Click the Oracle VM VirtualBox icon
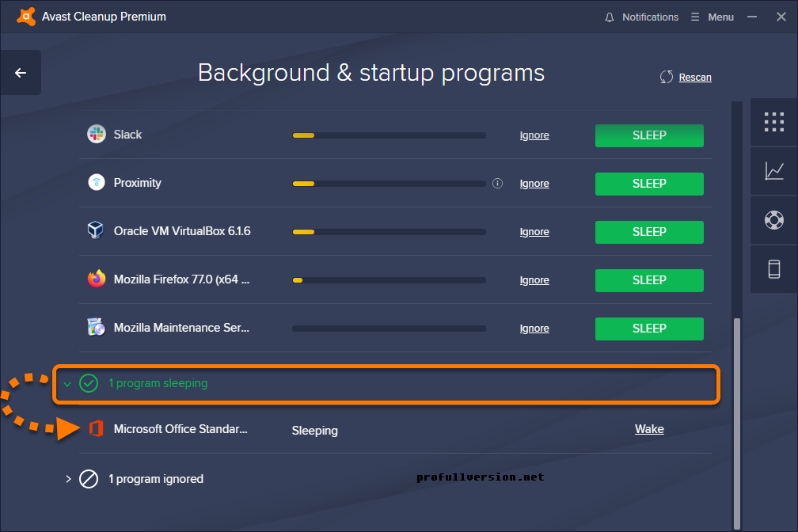This screenshot has width=798, height=532. pos(97,230)
